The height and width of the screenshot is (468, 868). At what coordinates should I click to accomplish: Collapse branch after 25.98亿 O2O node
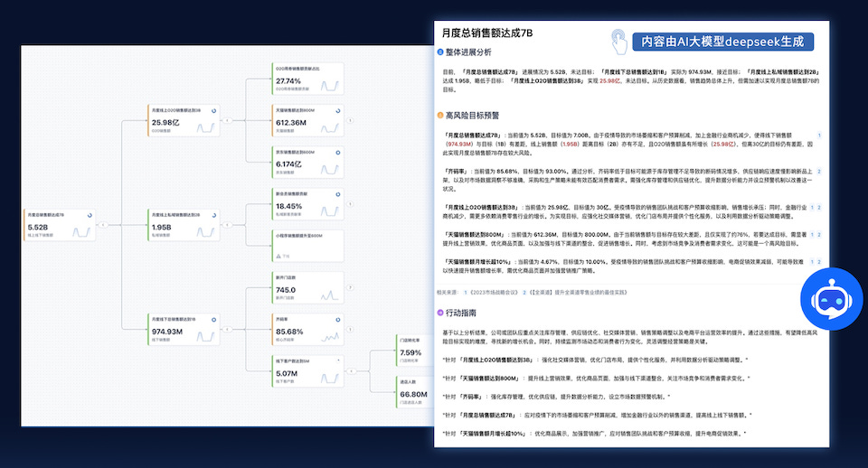227,120
